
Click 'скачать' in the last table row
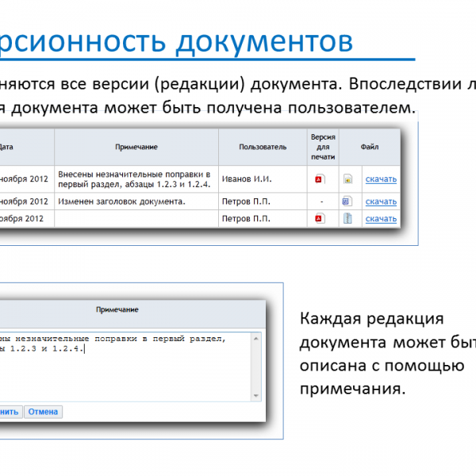click(x=381, y=219)
